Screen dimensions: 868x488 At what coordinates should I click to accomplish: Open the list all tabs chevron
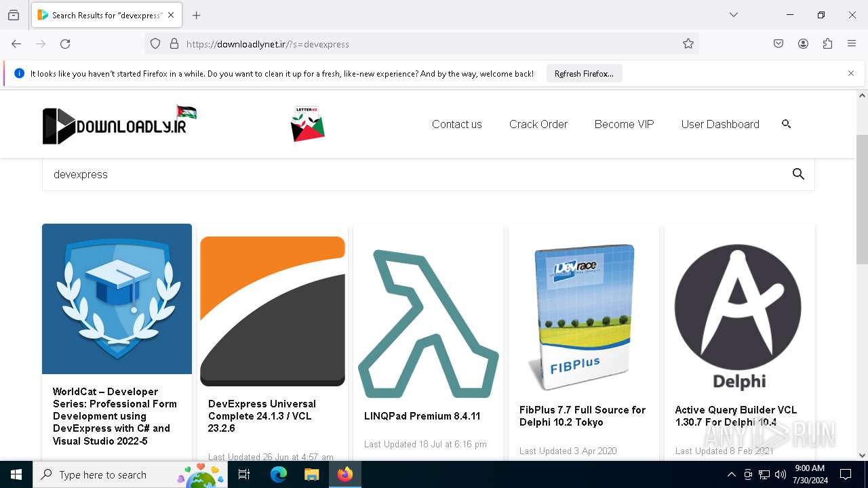click(734, 15)
